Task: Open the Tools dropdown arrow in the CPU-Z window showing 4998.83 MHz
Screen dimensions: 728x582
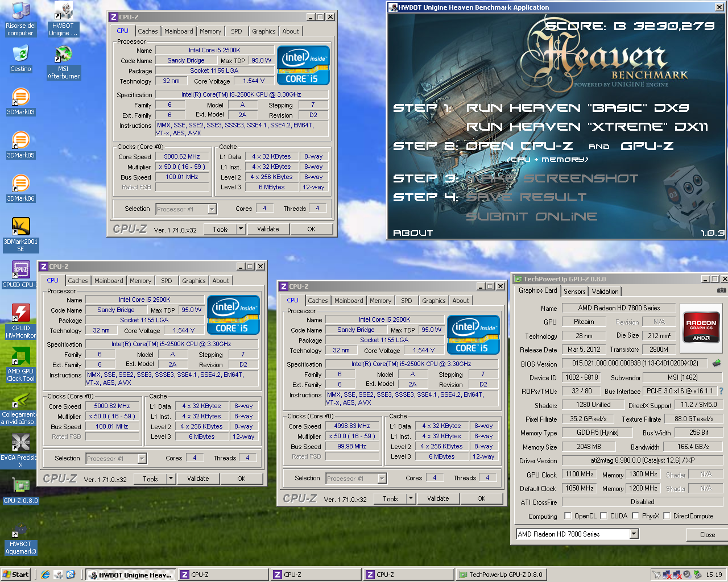Action: pos(411,498)
